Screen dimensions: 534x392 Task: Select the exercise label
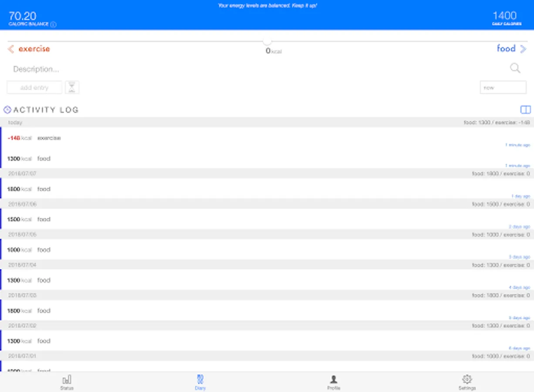34,49
